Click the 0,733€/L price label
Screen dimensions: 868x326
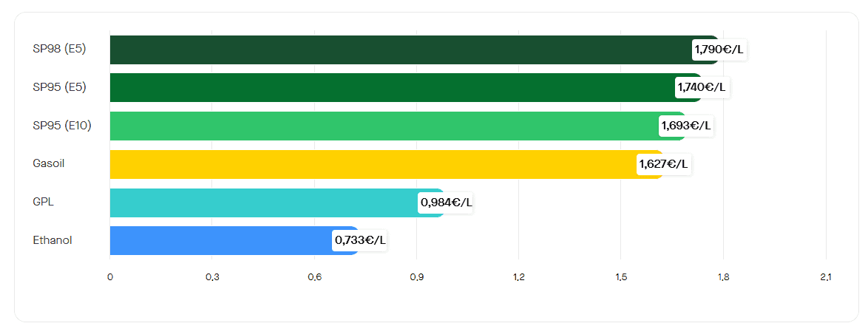[360, 240]
